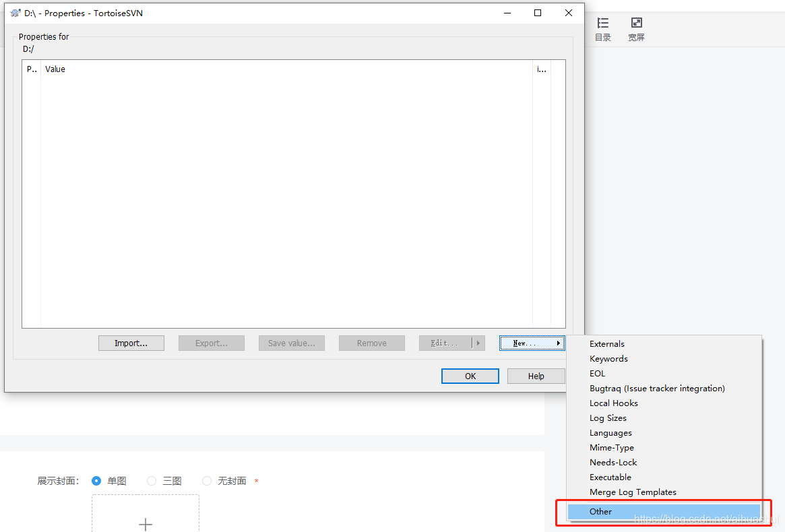Select Mime-Type menu entry
The width and height of the screenshot is (785, 532).
664,447
